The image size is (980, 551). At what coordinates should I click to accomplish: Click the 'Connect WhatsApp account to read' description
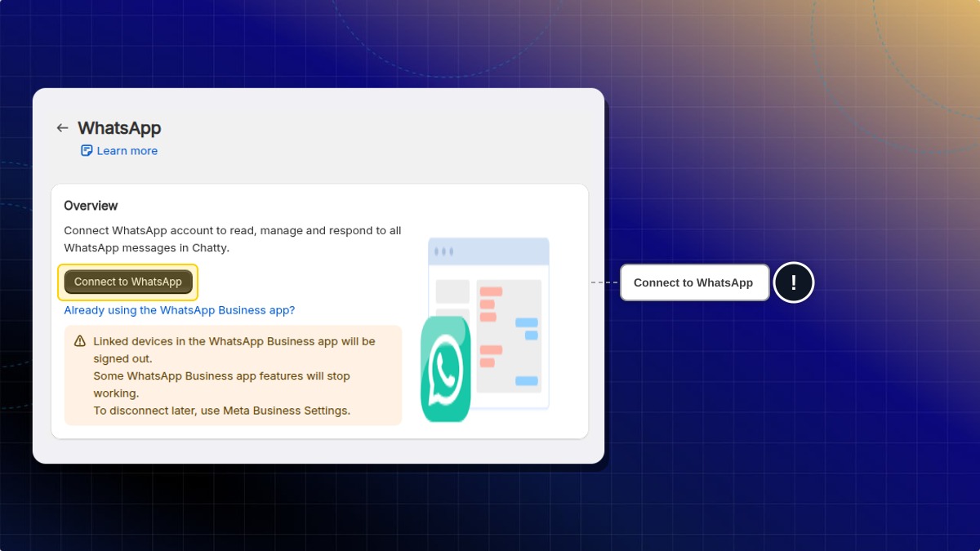click(233, 239)
